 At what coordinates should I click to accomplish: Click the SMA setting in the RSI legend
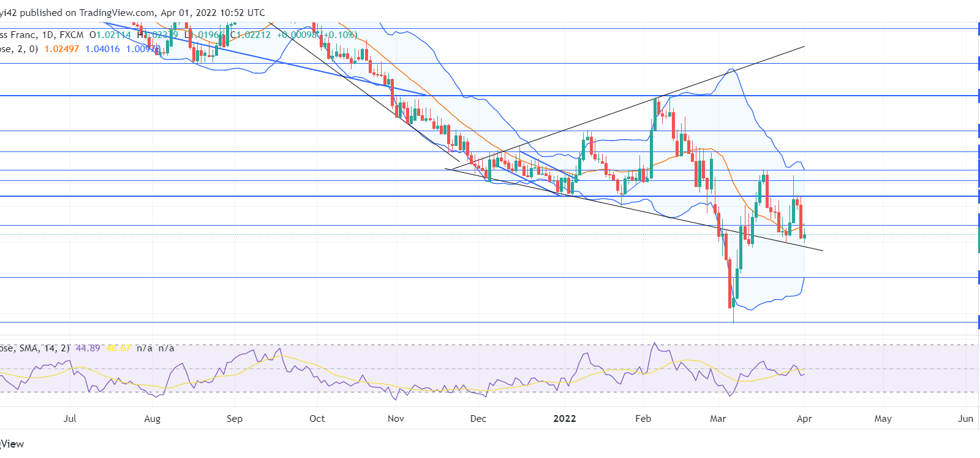[30, 348]
